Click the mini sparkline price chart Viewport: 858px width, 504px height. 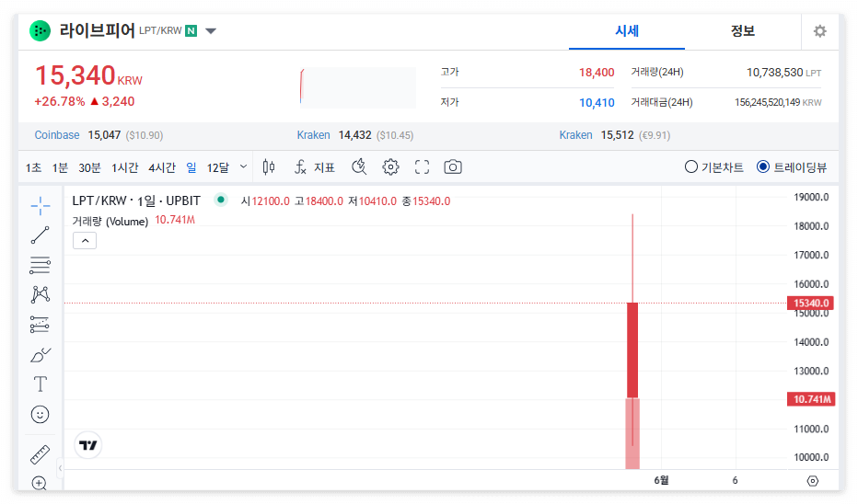pyautogui.click(x=357, y=87)
